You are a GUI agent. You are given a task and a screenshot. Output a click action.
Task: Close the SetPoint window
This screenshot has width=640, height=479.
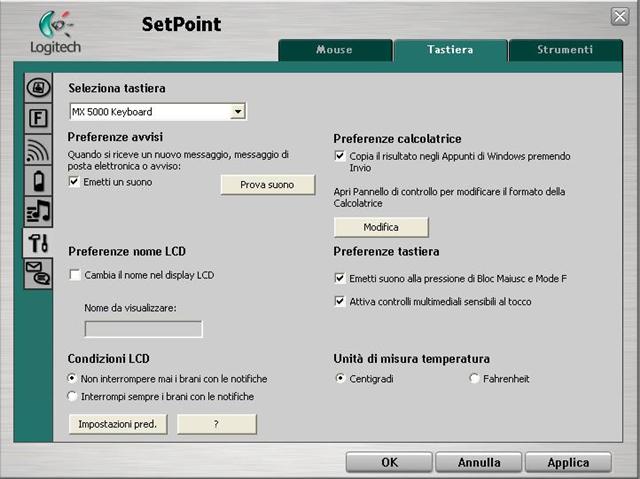pos(620,17)
